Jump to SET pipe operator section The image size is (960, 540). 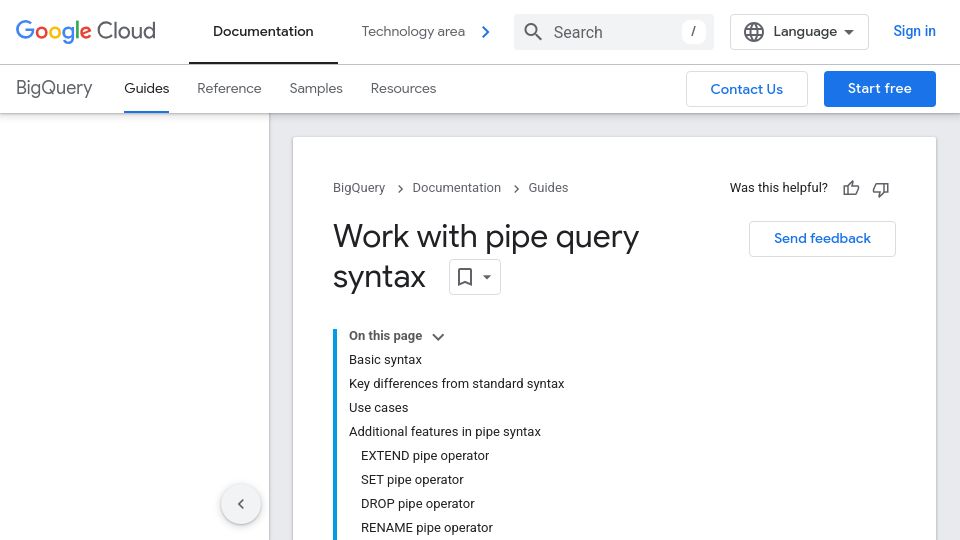pos(412,480)
